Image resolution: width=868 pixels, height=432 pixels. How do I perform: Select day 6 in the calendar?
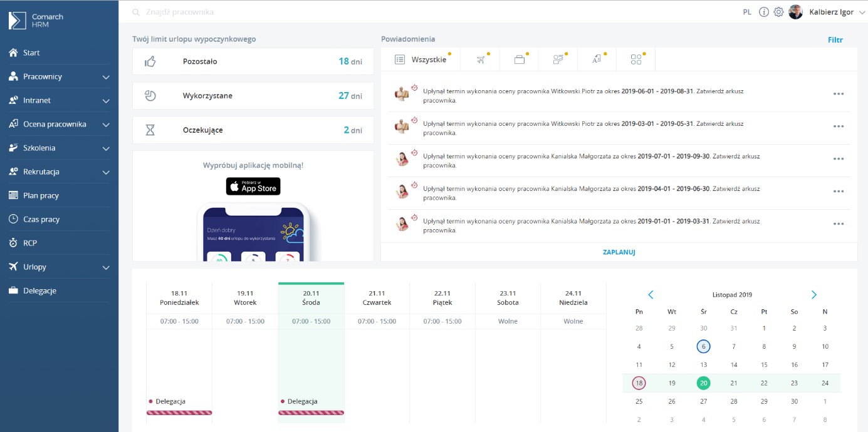point(704,346)
